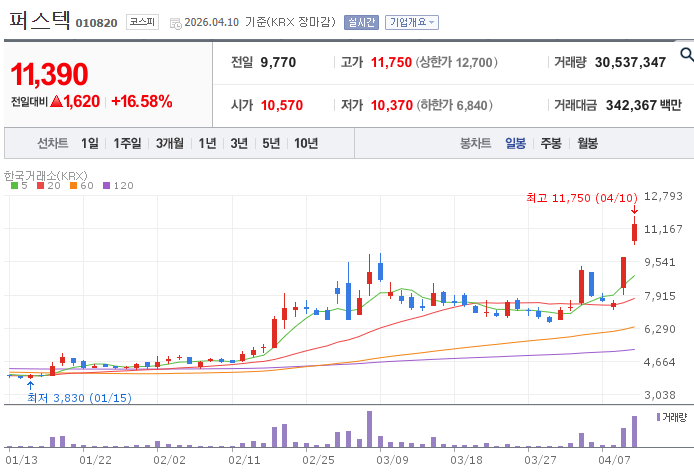Click the latest red candlestick on 04/10

[x=634, y=232]
